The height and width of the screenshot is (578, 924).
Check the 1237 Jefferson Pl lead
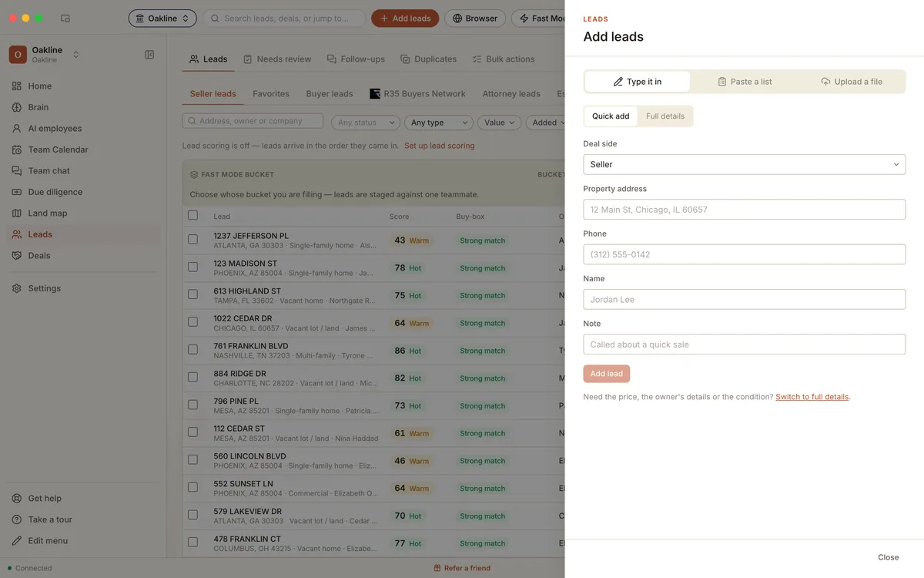pos(193,240)
